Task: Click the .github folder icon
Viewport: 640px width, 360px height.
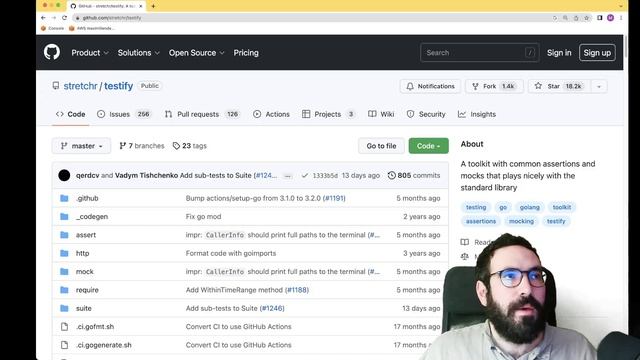Action: [x=64, y=198]
